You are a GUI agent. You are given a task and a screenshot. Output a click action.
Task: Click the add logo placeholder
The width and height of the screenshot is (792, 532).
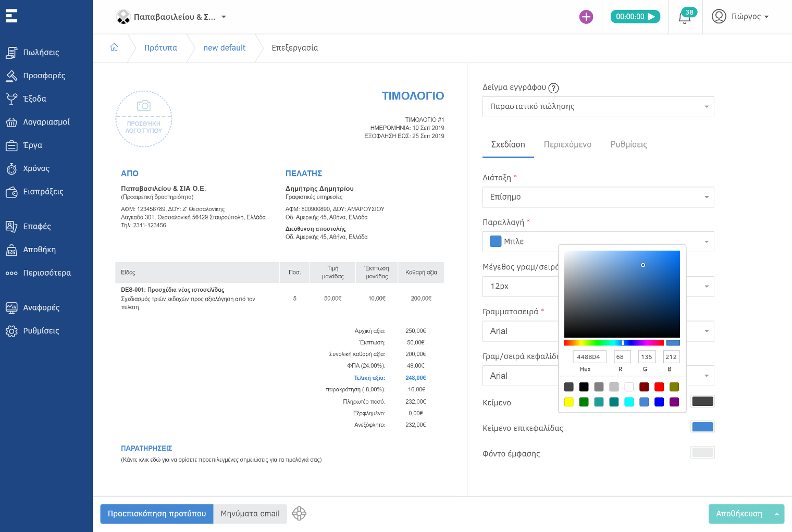tap(144, 119)
